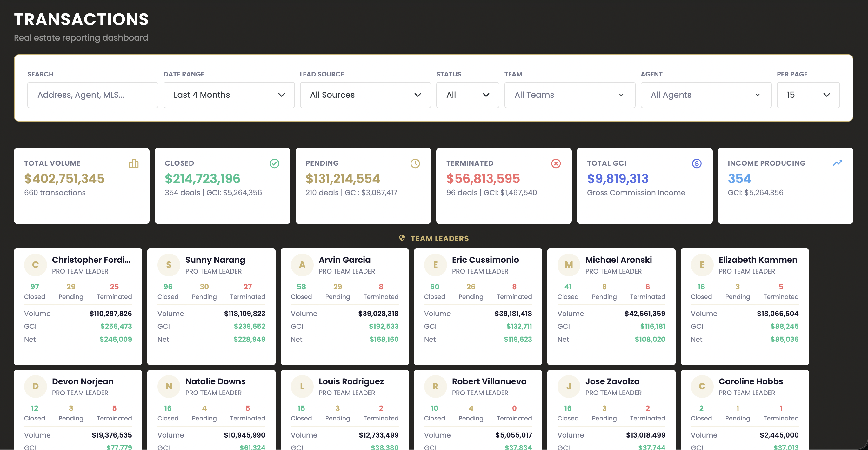868x450 pixels.
Task: Open the Date Range dropdown
Action: [x=229, y=95]
